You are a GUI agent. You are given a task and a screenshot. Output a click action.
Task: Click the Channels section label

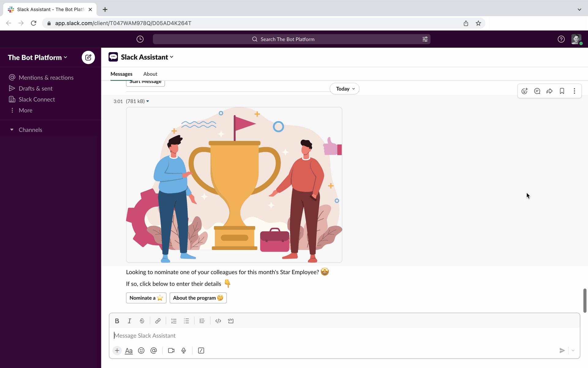(30, 130)
